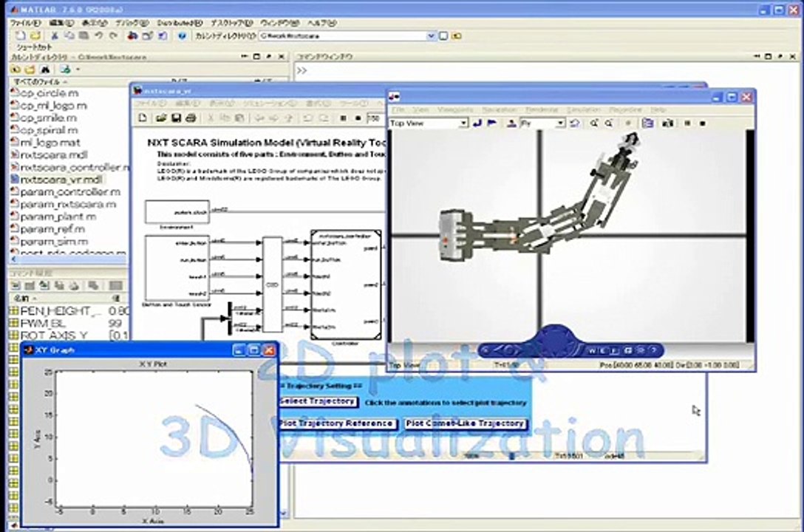Select file param_sim.m in file list
Image resolution: width=804 pixels, height=532 pixels.
[x=50, y=241]
